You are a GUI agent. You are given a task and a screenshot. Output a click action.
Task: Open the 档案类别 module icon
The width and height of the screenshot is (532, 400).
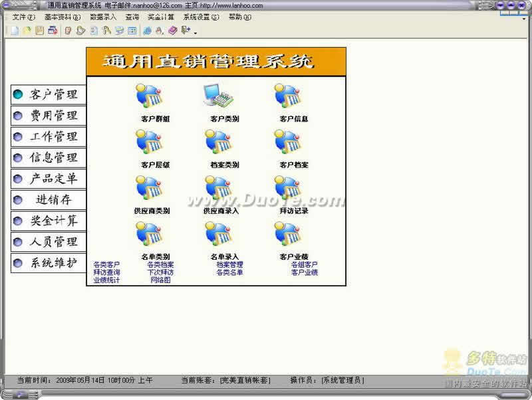click(x=219, y=142)
